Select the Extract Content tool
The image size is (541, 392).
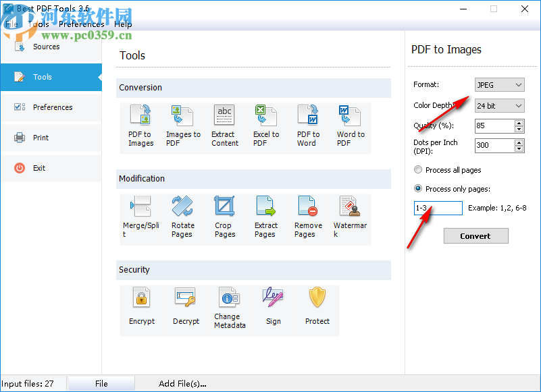(224, 125)
